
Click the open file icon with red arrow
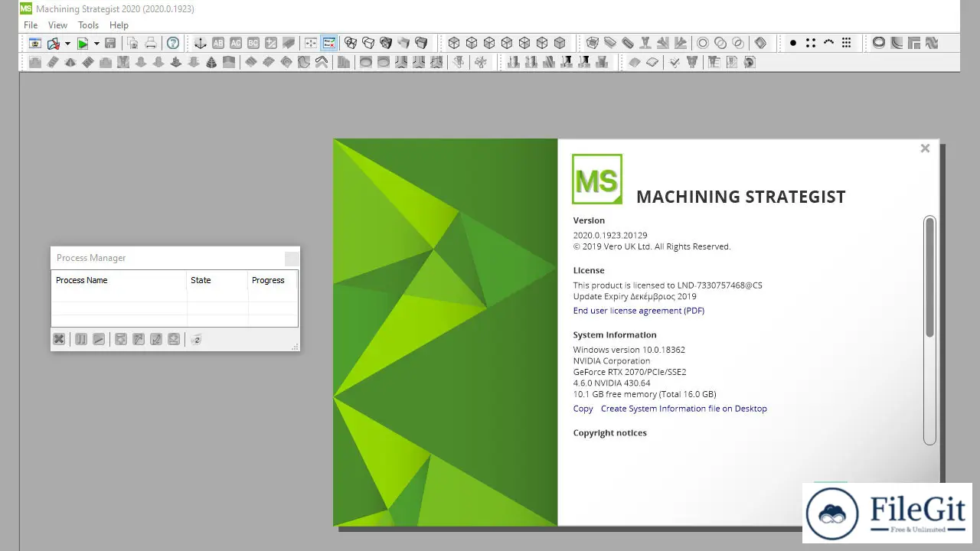coord(54,44)
